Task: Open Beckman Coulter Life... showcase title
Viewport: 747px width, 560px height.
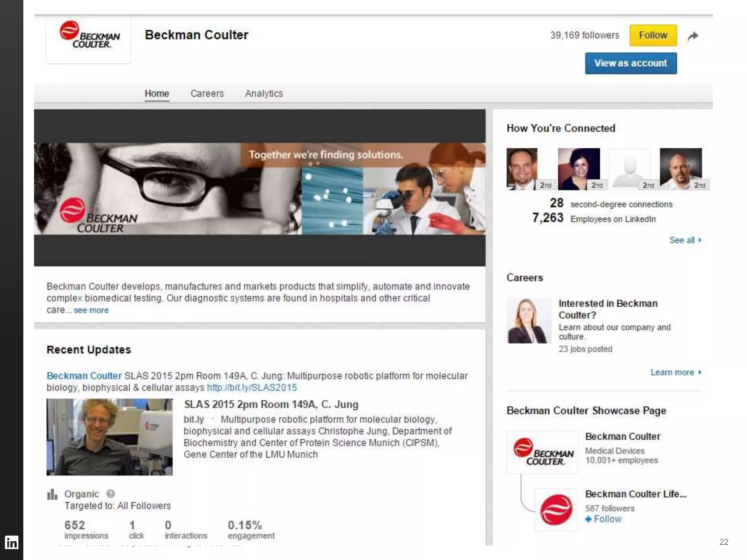Action: click(x=636, y=494)
